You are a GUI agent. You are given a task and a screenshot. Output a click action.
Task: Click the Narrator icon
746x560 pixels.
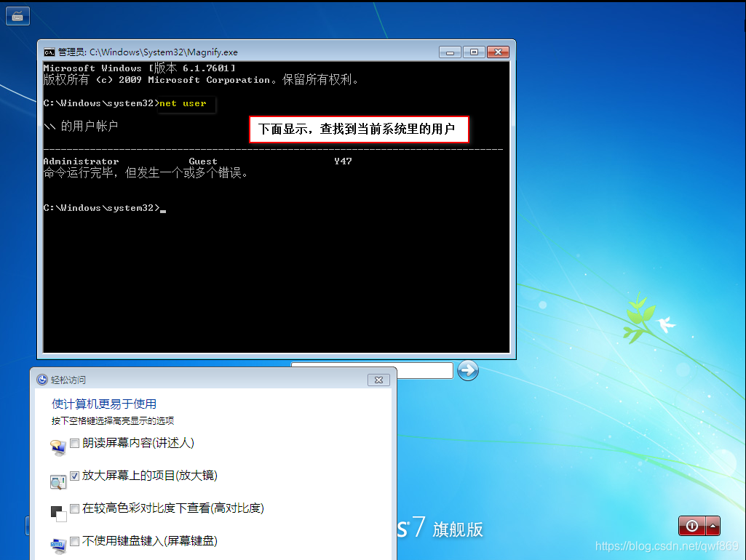click(58, 448)
